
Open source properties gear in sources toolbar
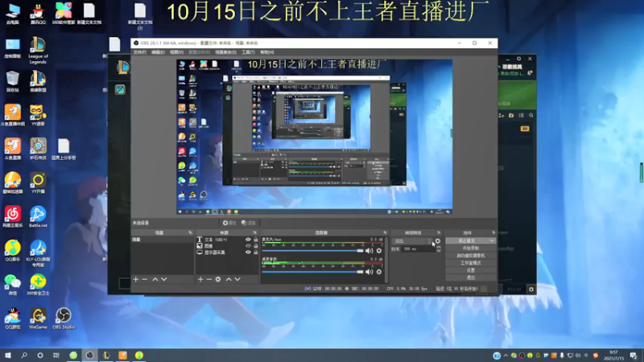(x=218, y=279)
